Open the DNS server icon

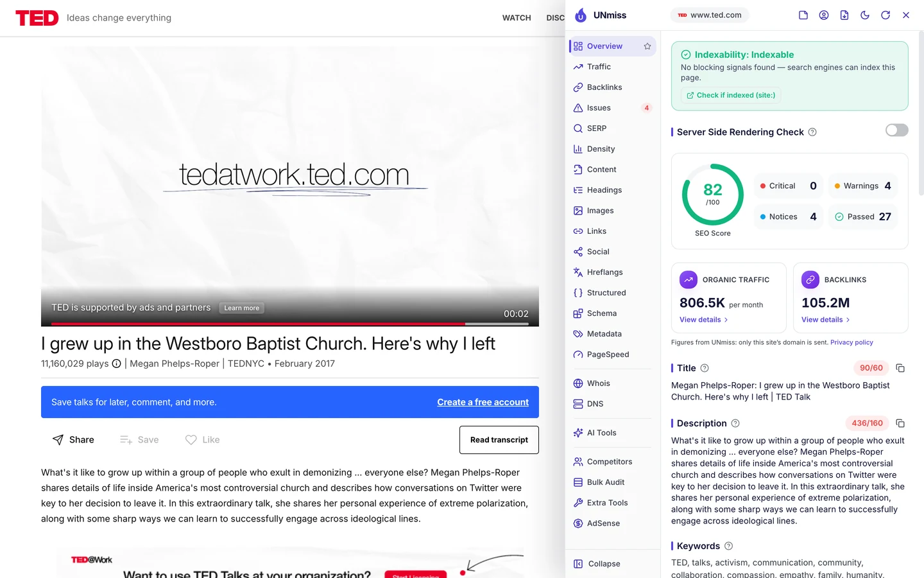point(578,404)
